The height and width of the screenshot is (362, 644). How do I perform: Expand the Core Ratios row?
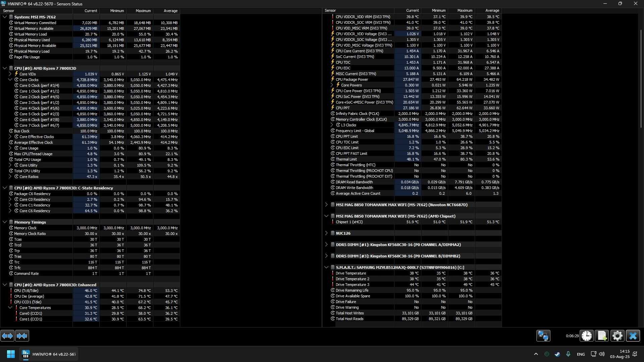point(10,176)
